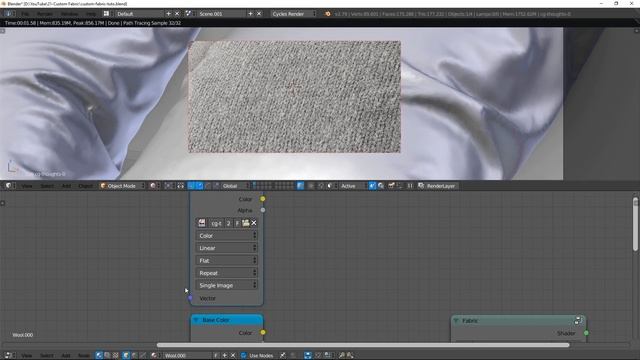Click Base Color node's Color output socket
Screen dimensions: 640x360
263,333
